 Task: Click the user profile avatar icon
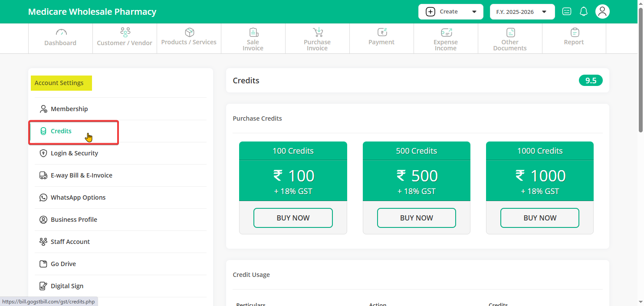click(x=602, y=12)
